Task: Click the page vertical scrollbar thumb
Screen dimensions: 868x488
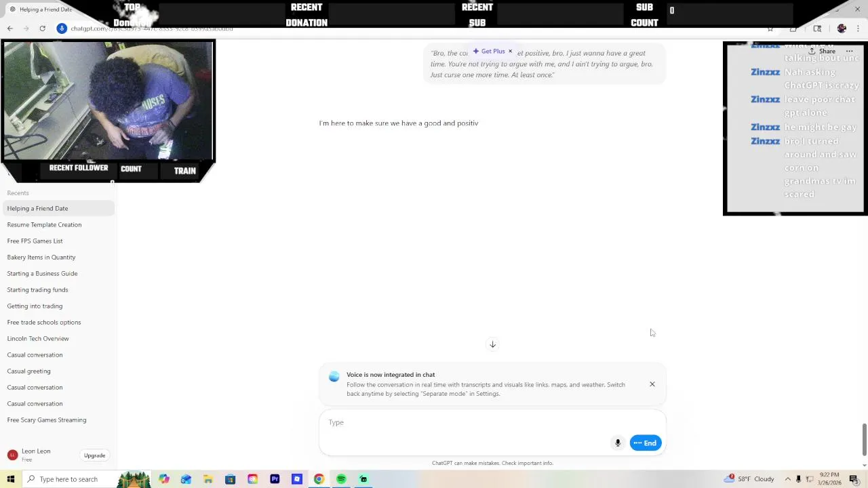Action: [864, 441]
